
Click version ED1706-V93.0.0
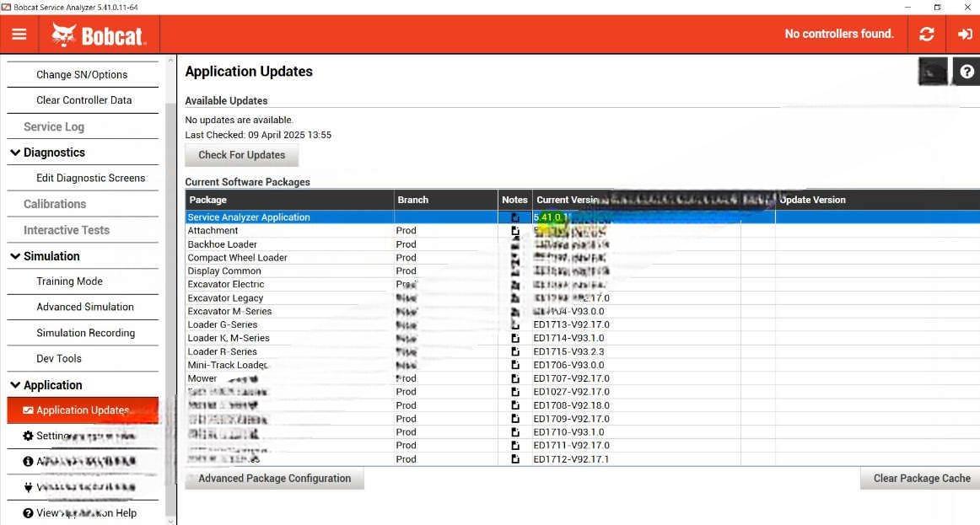click(568, 365)
